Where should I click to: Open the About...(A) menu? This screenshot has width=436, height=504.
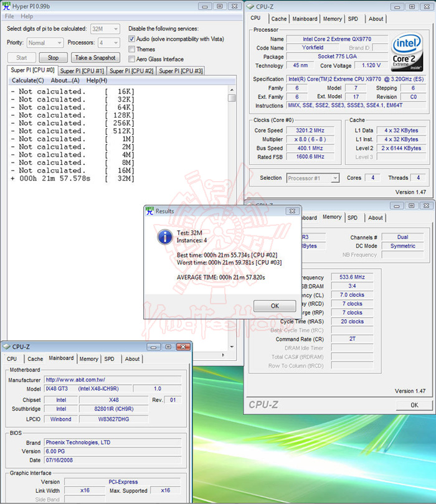65,80
